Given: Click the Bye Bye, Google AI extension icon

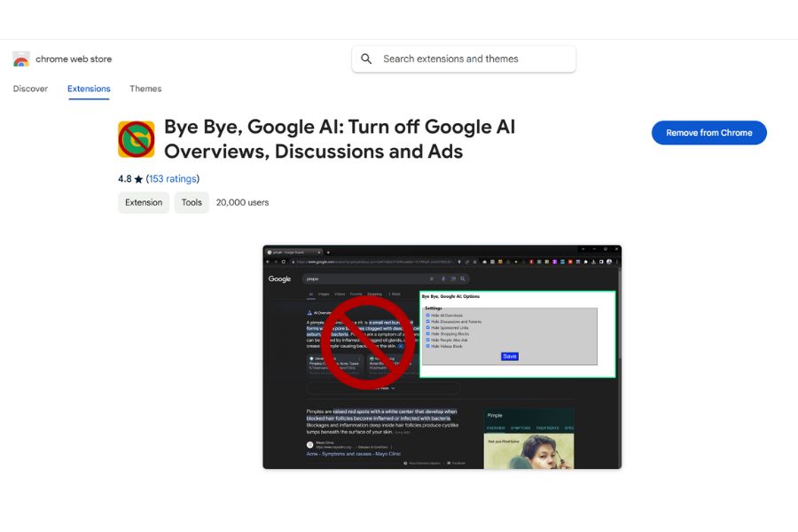Looking at the screenshot, I should tap(136, 139).
